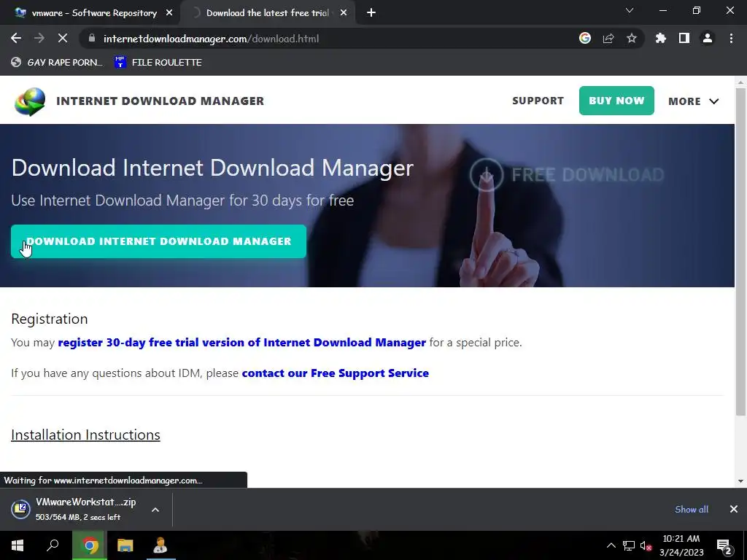Click Download Internet Download Manager button
Image resolution: width=747 pixels, height=560 pixels.
click(x=158, y=241)
